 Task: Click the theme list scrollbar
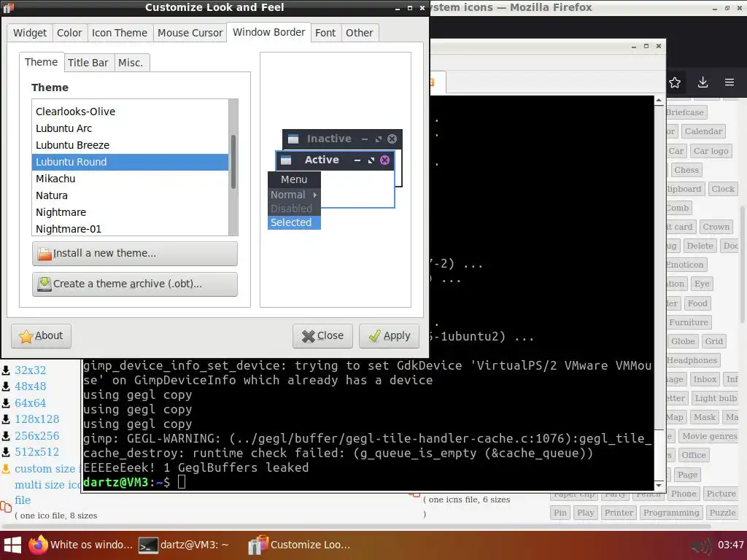tap(233, 162)
